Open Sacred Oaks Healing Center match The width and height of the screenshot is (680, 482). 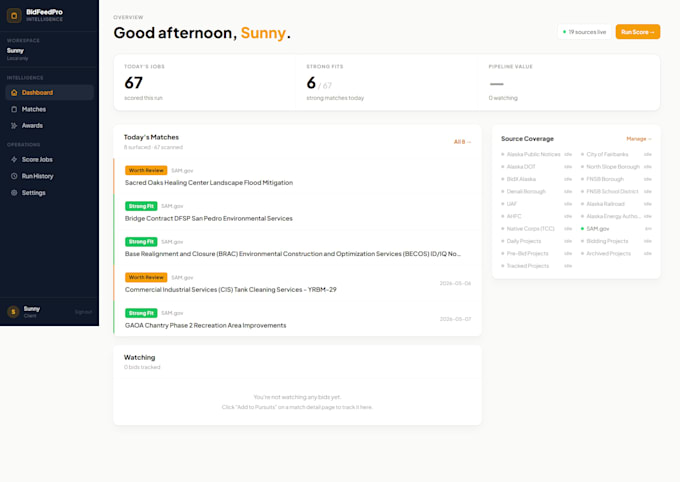coord(298,177)
